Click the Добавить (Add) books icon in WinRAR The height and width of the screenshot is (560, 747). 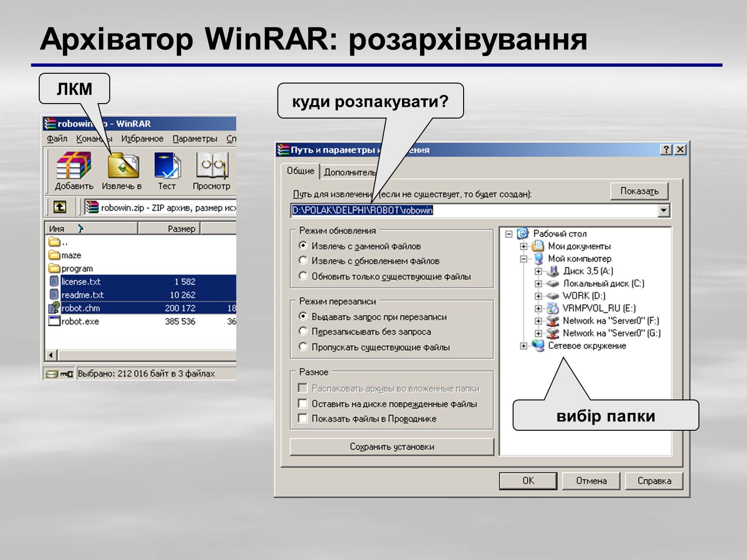click(x=73, y=166)
